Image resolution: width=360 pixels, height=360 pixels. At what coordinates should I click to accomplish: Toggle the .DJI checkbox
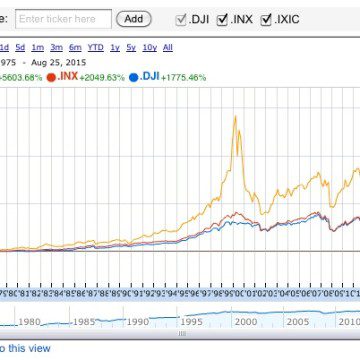point(181,20)
